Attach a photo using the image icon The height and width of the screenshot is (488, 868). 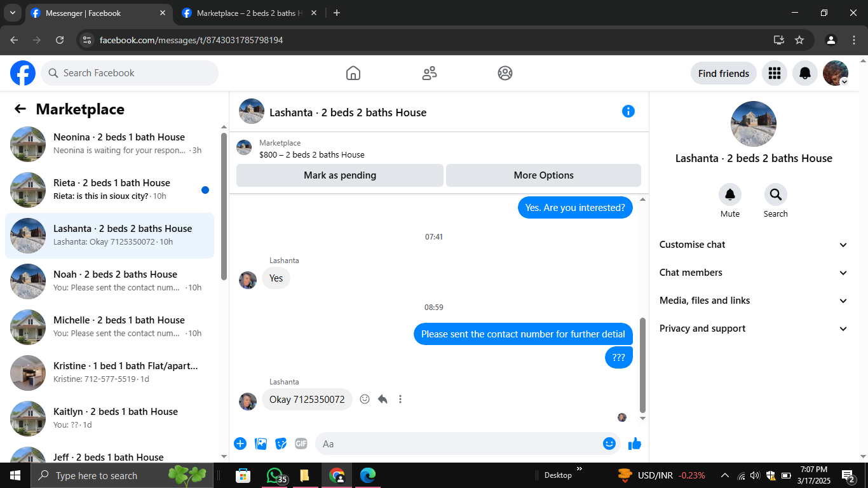tap(261, 444)
